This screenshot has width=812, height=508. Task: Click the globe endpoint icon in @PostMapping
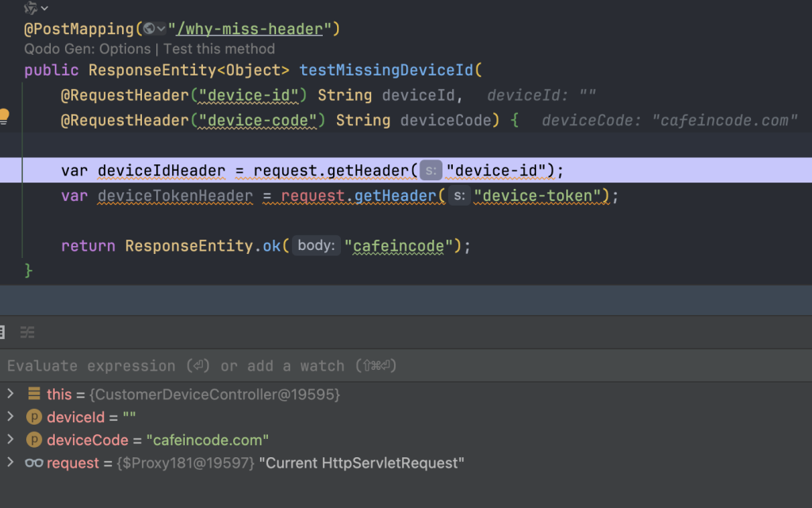pyautogui.click(x=149, y=29)
